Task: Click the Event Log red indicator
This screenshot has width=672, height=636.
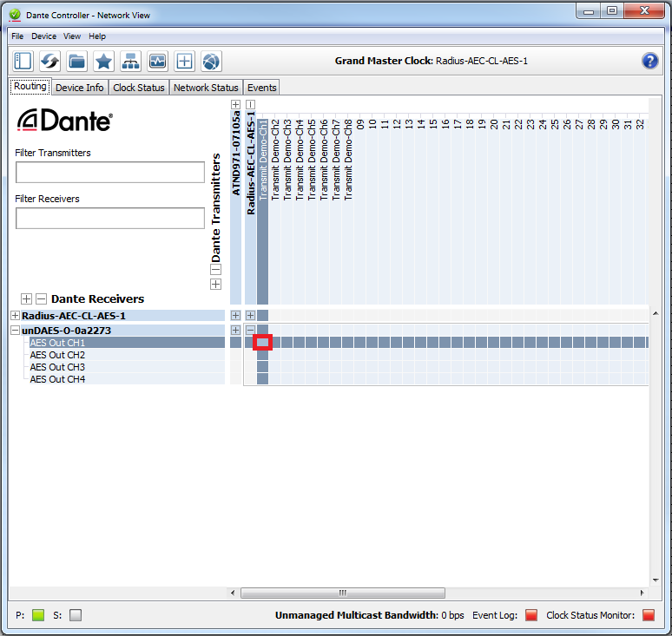Action: (x=531, y=615)
